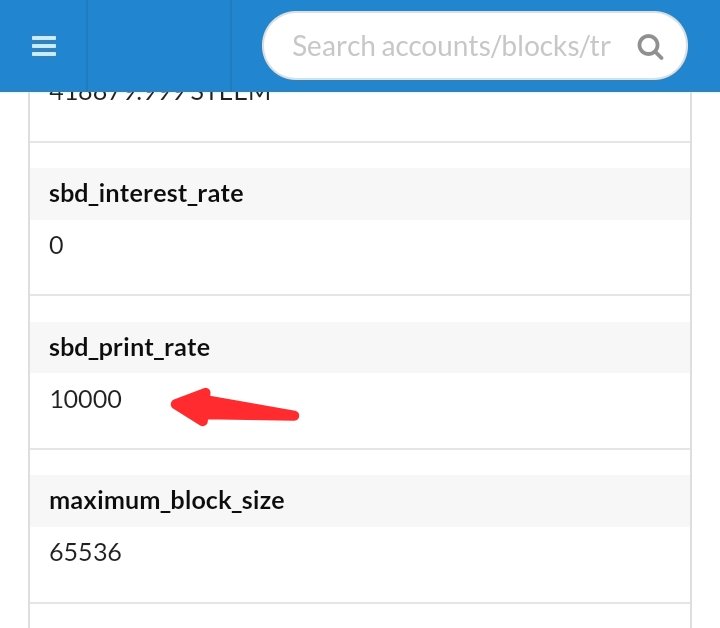Screen dimensions: 720x628
Task: Select the sbd_interest_rate header row
Action: pyautogui.click(x=360, y=194)
